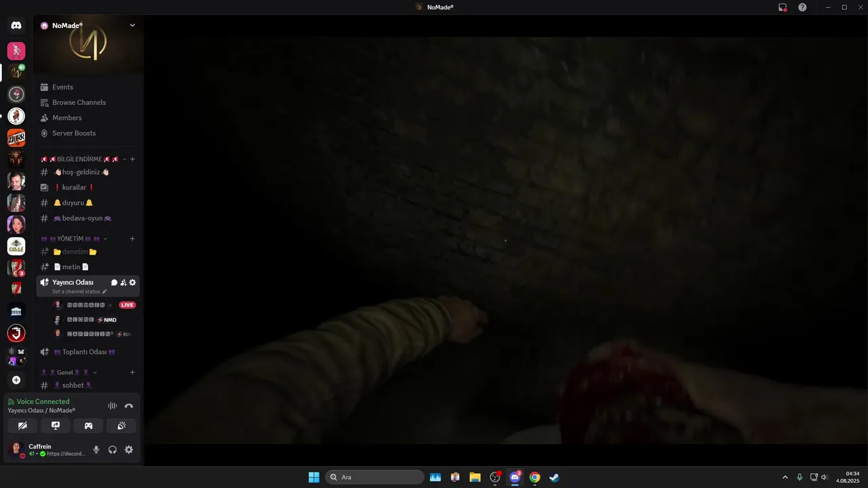The height and width of the screenshot is (488, 868).
Task: Click the Ara search box on taskbar
Action: click(x=375, y=477)
